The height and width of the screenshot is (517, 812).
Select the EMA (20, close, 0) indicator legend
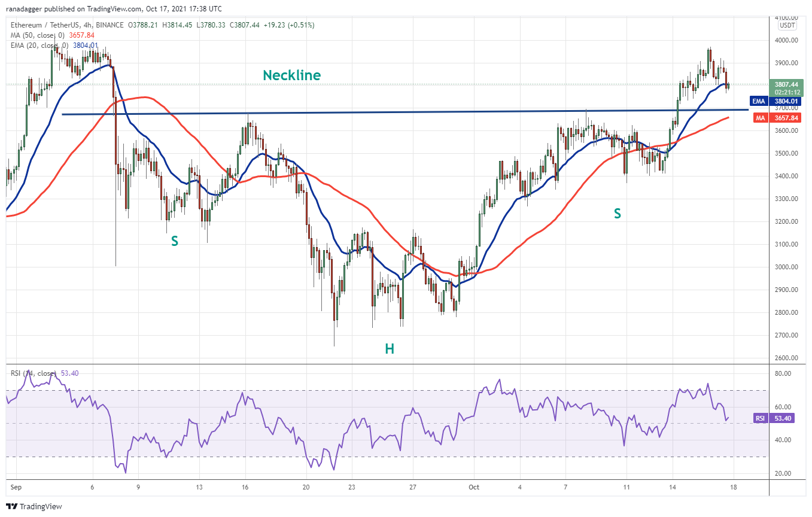(x=54, y=45)
